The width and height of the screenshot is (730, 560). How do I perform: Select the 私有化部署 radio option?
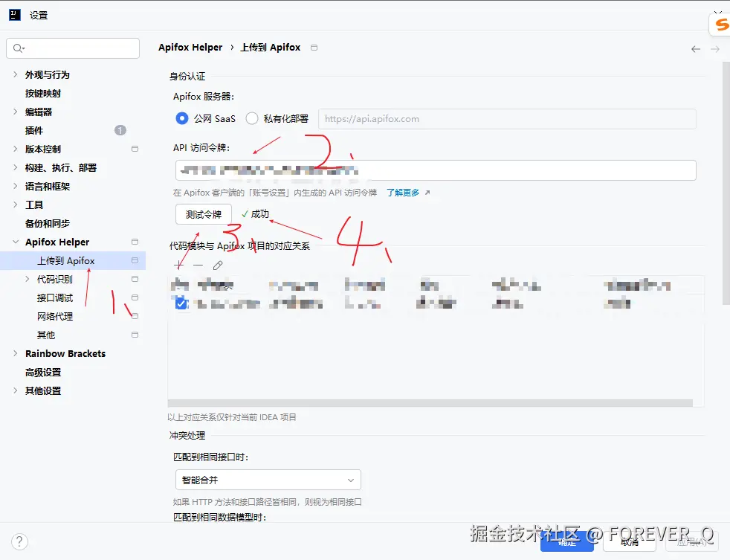point(252,118)
